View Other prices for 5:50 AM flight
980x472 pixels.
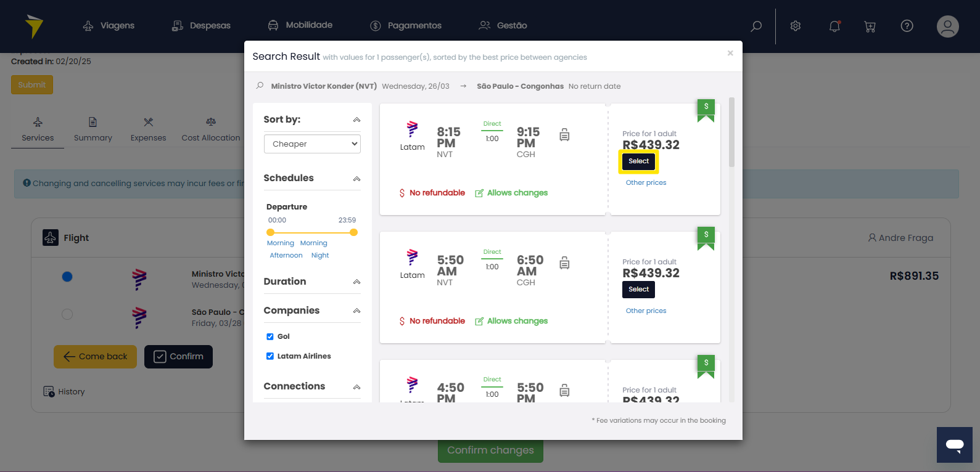(x=646, y=311)
